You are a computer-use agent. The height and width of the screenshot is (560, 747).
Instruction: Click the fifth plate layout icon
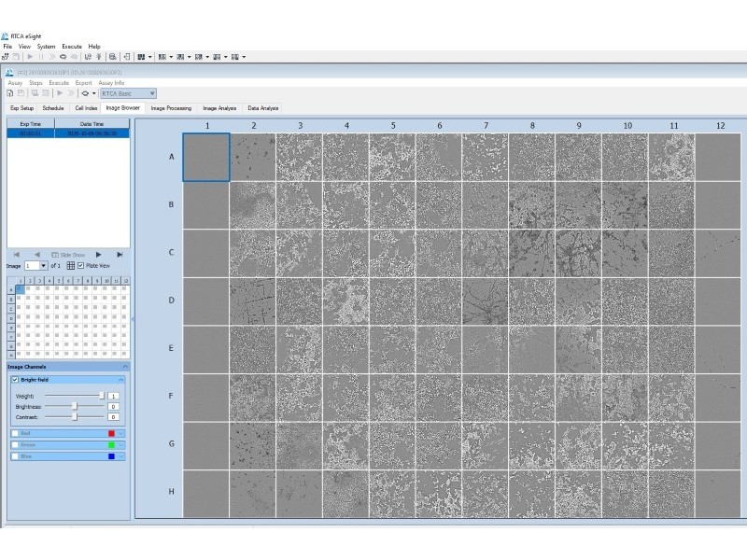point(235,57)
